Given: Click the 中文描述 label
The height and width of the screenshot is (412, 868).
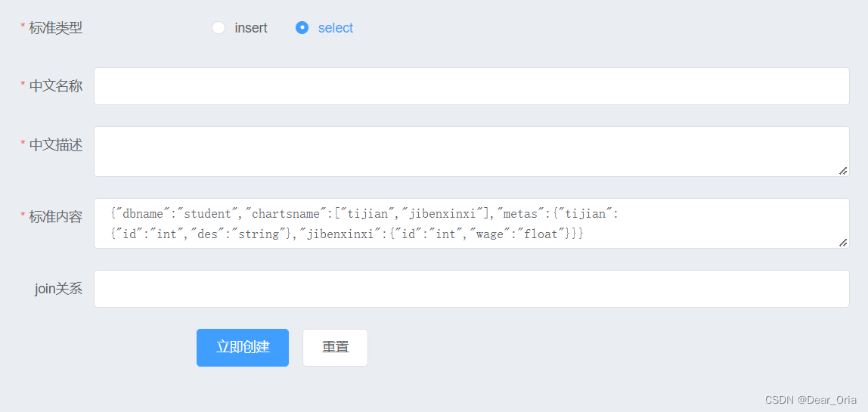Looking at the screenshot, I should pyautogui.click(x=55, y=145).
